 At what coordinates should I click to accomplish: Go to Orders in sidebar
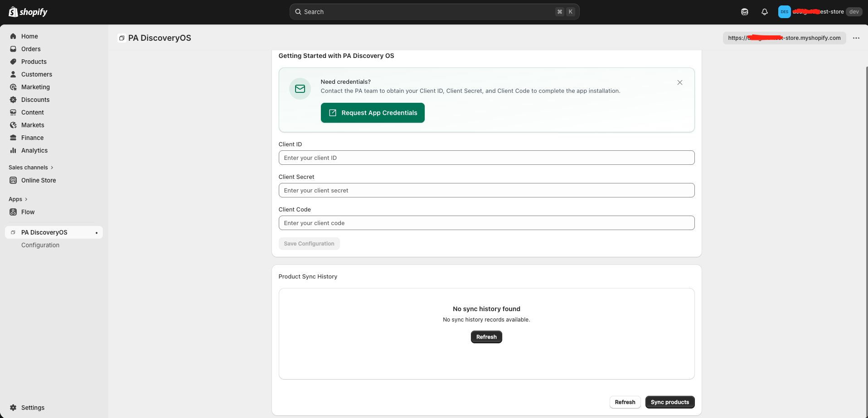(31, 49)
